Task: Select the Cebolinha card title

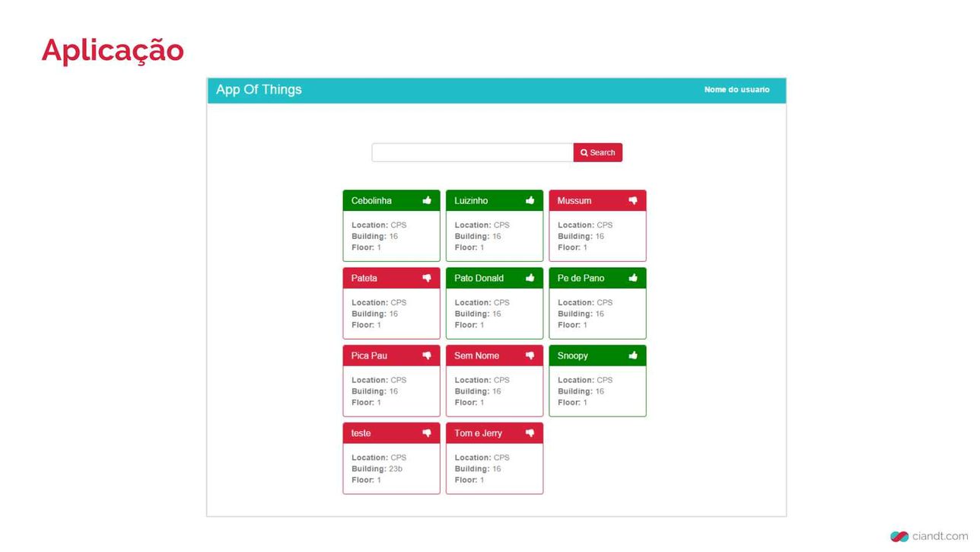Action: click(x=371, y=201)
